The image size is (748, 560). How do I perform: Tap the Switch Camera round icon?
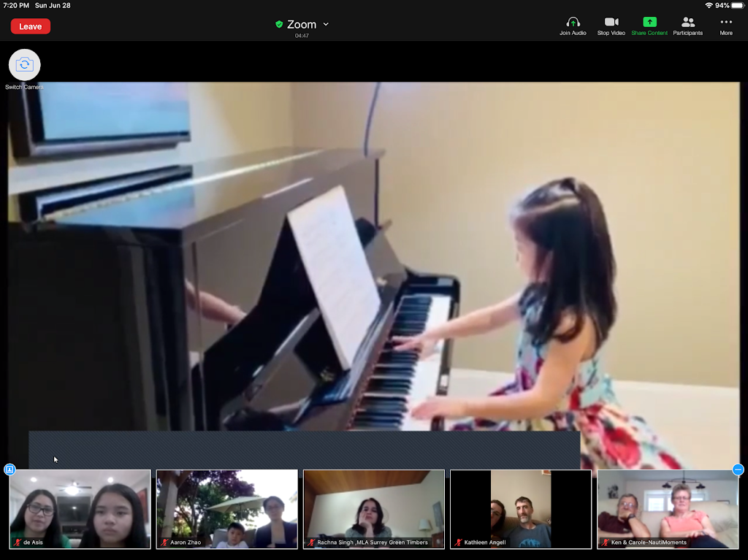(24, 65)
